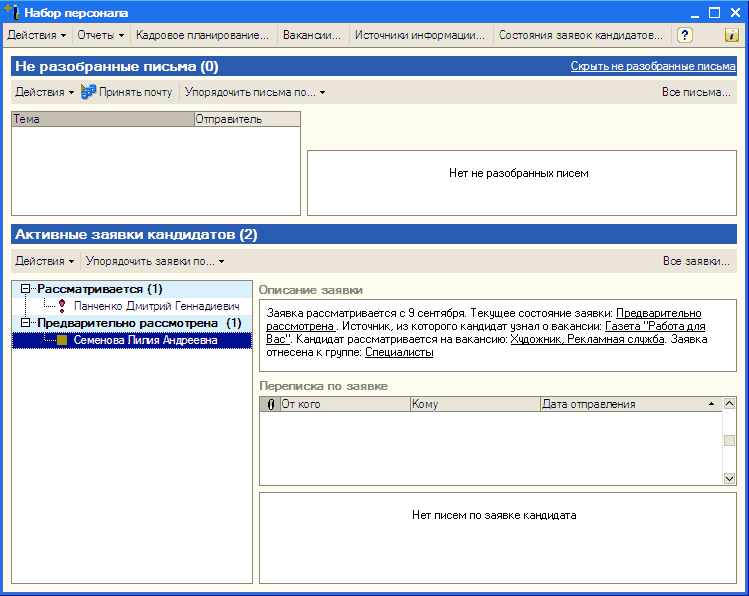
Task: Click the help question mark icon
Action: [685, 35]
